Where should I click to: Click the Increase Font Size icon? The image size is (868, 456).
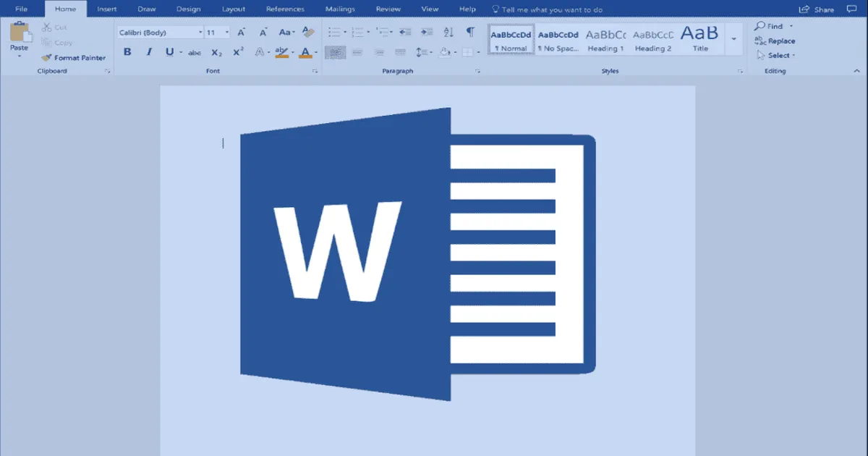coord(242,32)
